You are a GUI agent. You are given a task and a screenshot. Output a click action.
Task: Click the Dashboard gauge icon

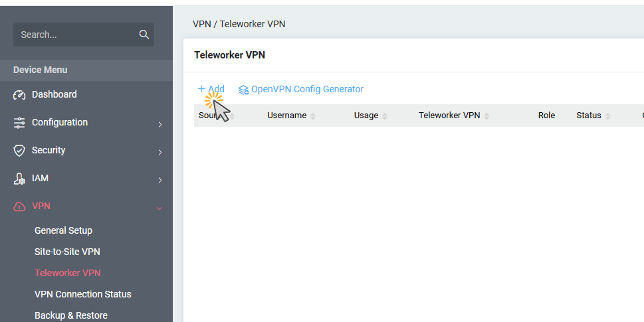click(x=19, y=95)
